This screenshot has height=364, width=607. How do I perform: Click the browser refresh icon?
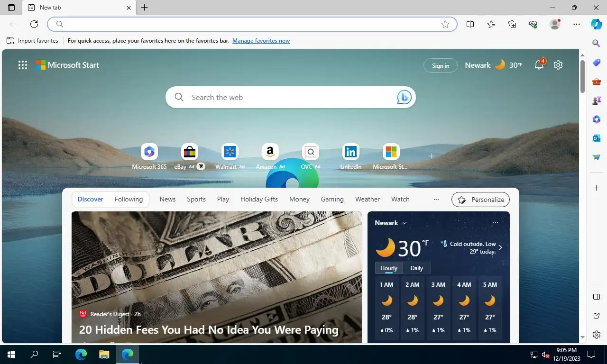pyautogui.click(x=34, y=24)
